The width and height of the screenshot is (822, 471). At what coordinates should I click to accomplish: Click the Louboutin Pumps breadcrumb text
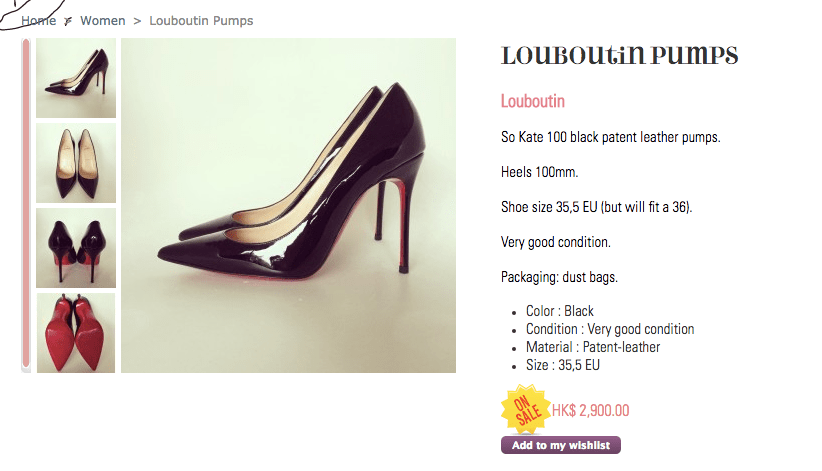[x=201, y=20]
